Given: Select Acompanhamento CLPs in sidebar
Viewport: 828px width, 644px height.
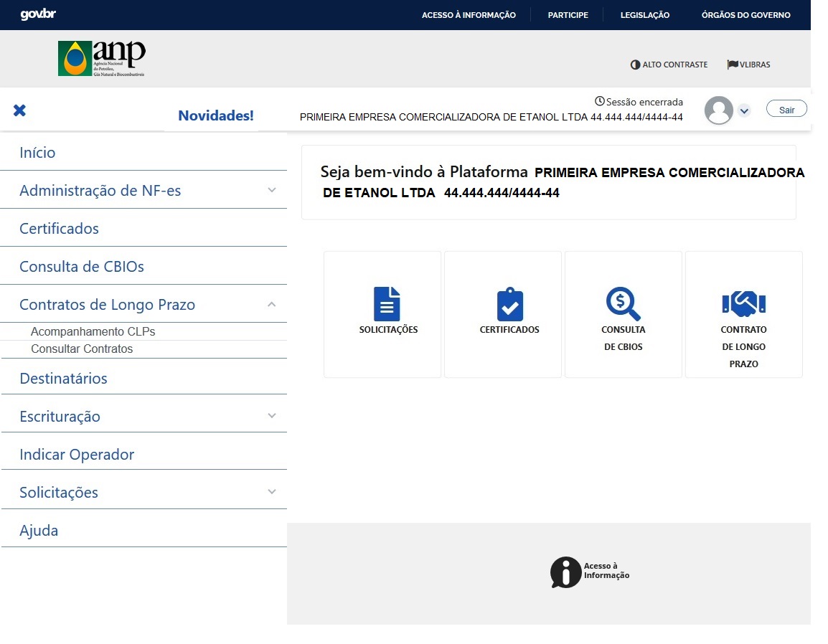Looking at the screenshot, I should tap(93, 332).
